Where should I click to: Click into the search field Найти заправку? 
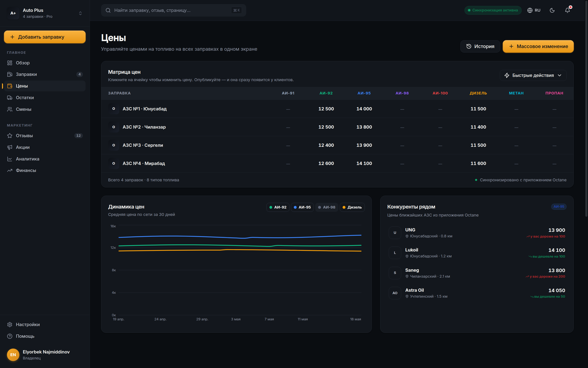[x=174, y=10]
